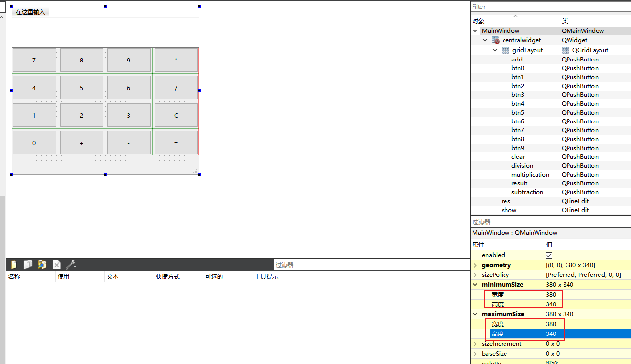
Task: Click the calculator button 5
Action: [x=82, y=88]
